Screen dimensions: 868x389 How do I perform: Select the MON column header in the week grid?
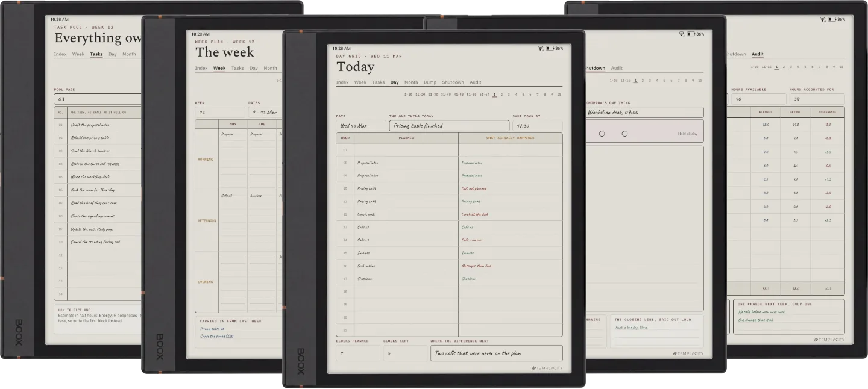pos(233,124)
